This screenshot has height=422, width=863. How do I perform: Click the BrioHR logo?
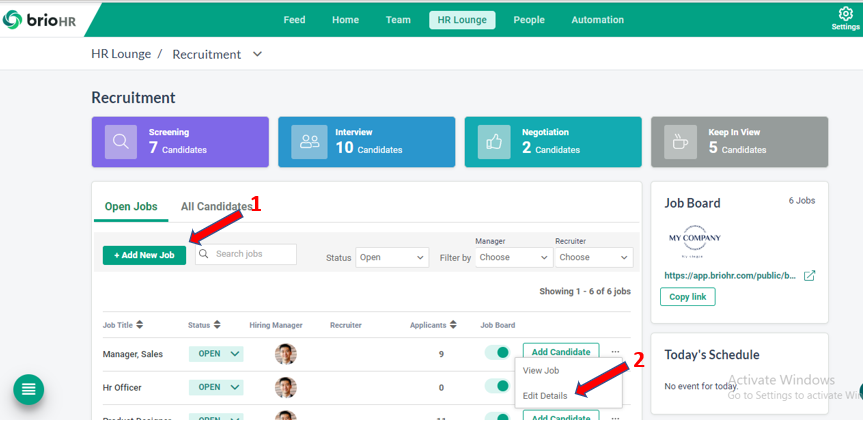click(39, 20)
